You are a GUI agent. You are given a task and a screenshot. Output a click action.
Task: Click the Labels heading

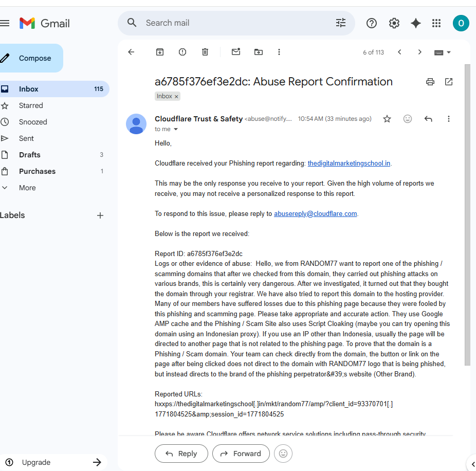click(x=12, y=215)
